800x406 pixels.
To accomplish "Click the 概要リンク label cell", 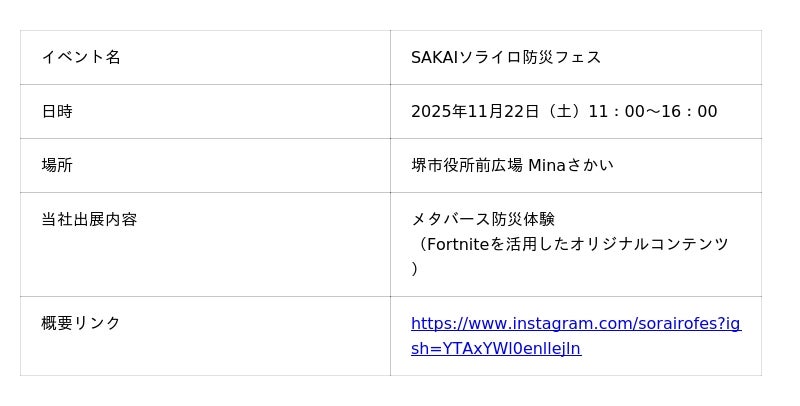I will [x=81, y=323].
